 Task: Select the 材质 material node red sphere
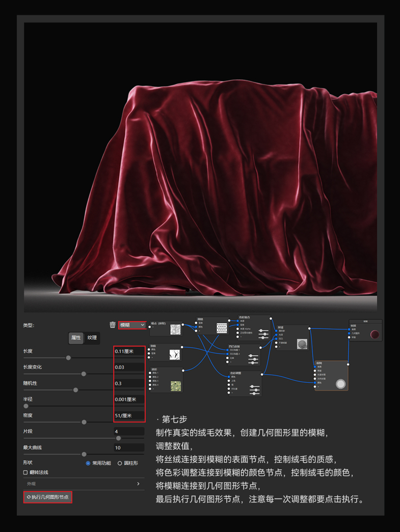tap(375, 334)
